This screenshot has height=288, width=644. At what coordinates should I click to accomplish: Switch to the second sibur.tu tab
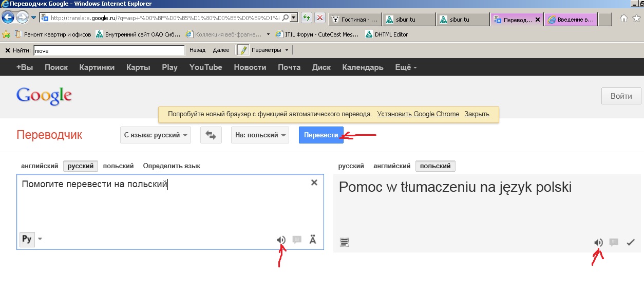[x=463, y=20]
